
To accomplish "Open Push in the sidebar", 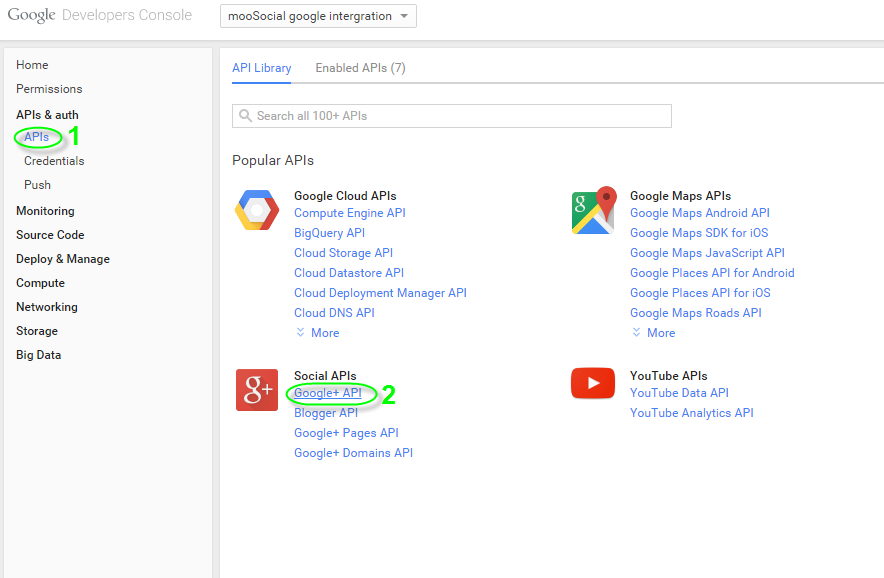I will point(37,185).
